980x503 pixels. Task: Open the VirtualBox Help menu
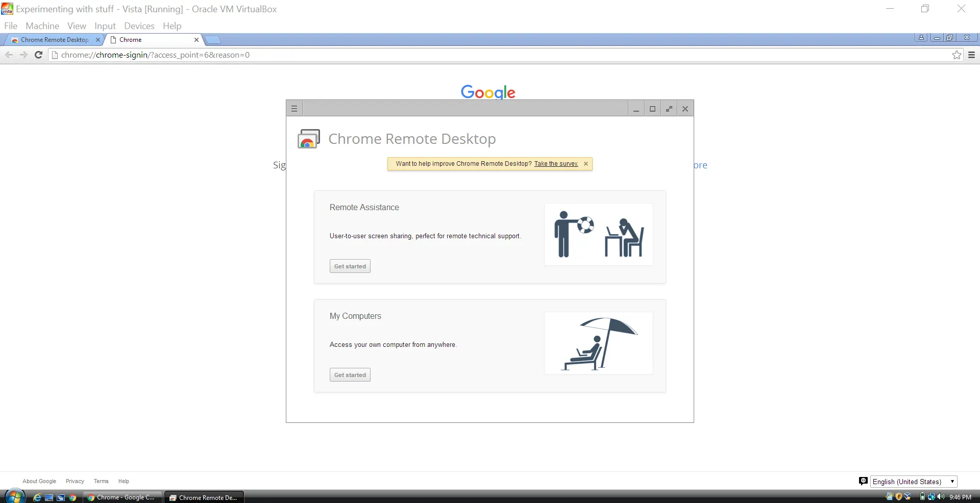[x=172, y=26]
